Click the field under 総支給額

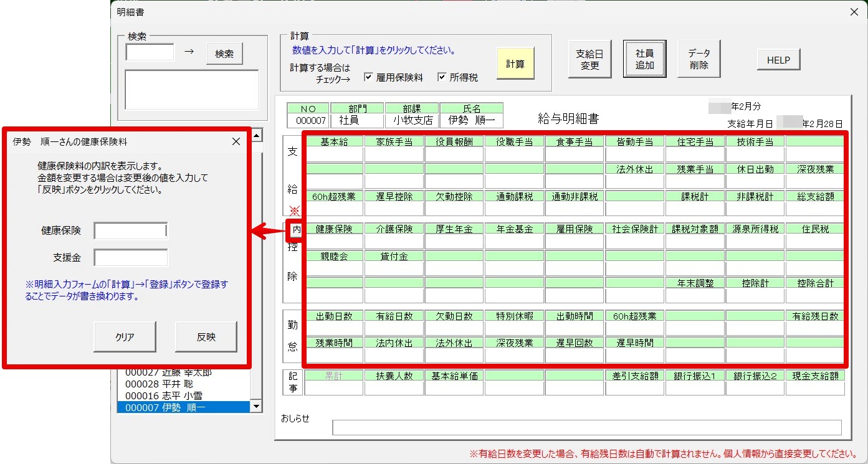coord(815,209)
